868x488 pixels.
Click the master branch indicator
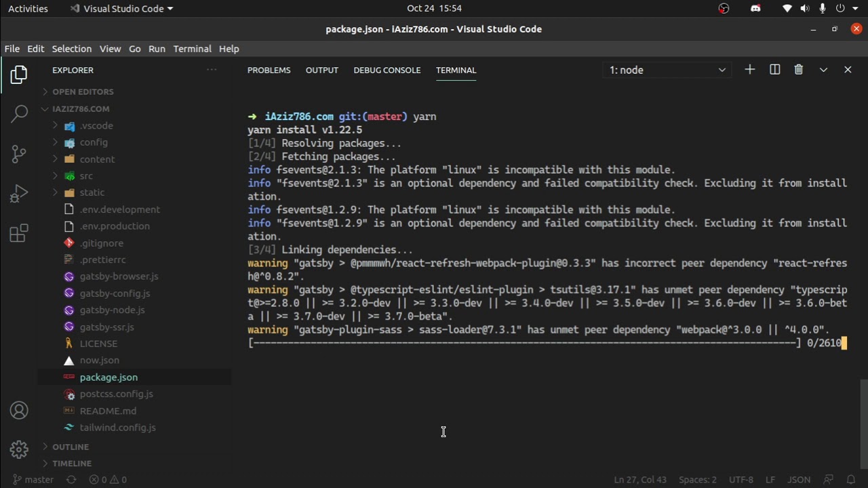point(33,479)
